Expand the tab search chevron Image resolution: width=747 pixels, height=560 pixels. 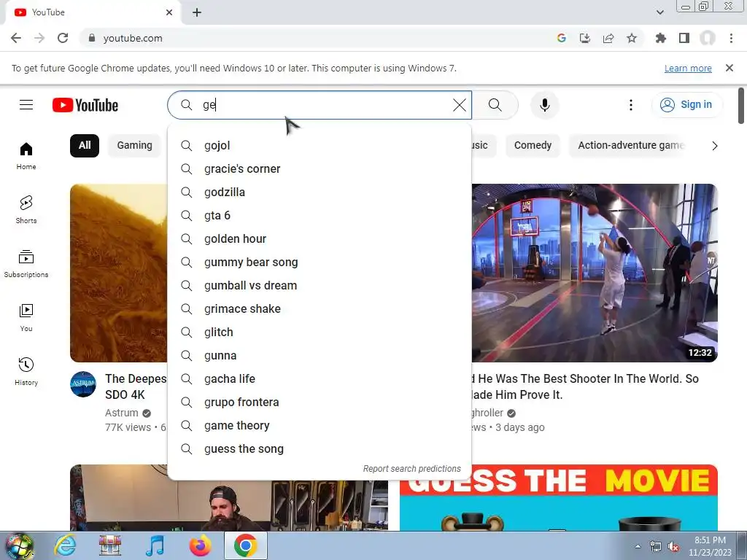(x=659, y=12)
